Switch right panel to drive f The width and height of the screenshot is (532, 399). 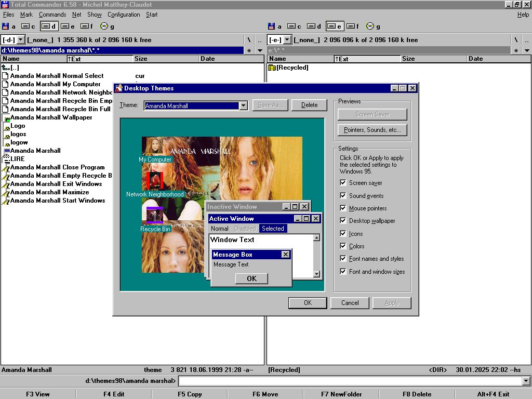click(353, 26)
